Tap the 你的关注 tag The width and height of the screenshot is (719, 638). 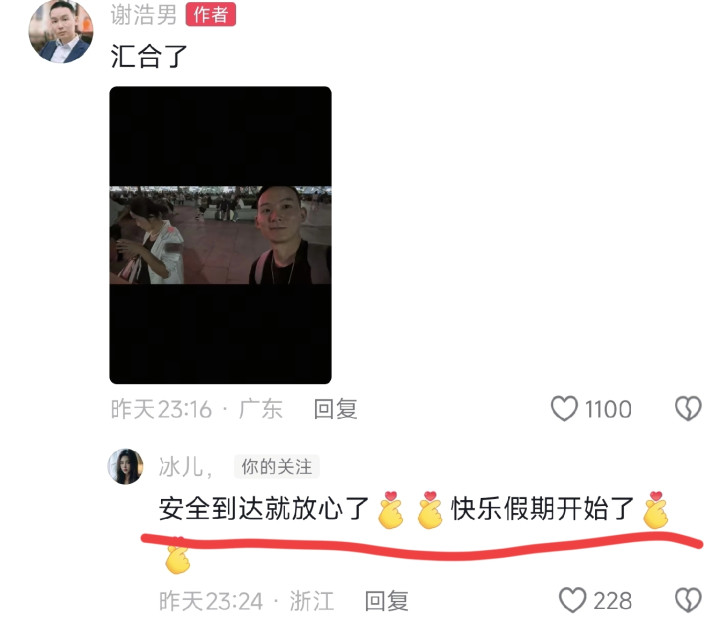pyautogui.click(x=277, y=467)
